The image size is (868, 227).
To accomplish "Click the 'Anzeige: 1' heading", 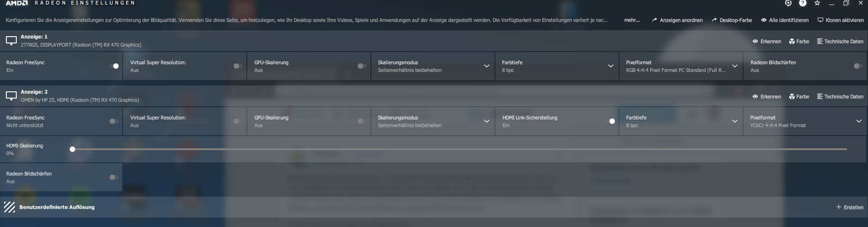I will tap(34, 37).
